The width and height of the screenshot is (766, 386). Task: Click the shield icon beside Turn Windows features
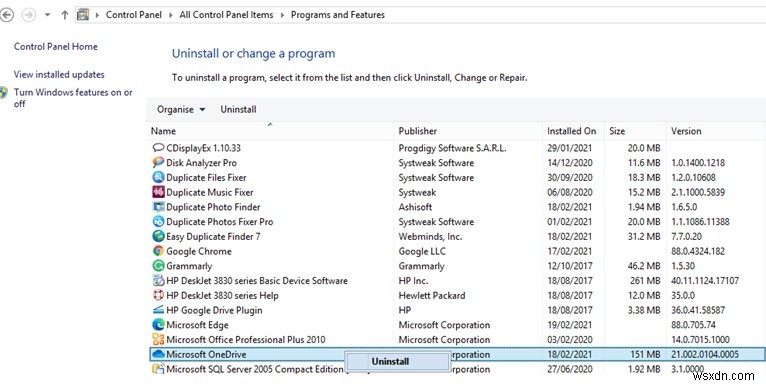point(4,92)
